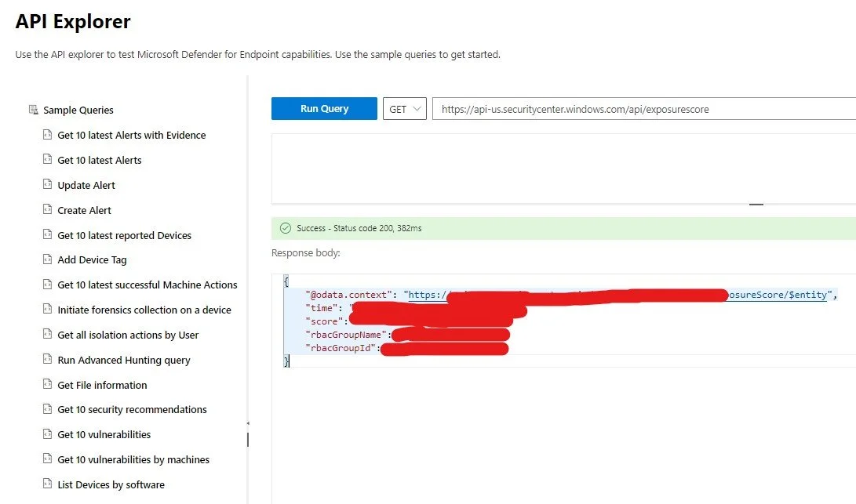Click icon beside Run Advanced Hunting query

(48, 360)
